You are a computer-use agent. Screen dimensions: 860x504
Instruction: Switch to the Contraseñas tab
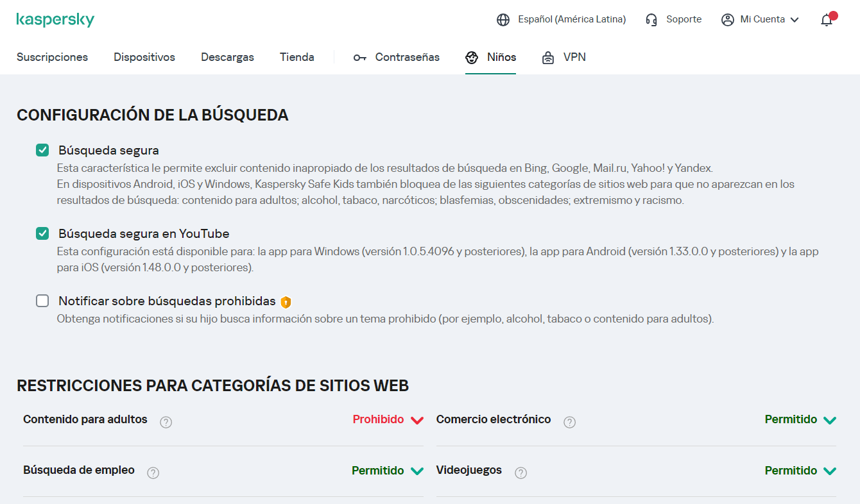click(x=397, y=57)
